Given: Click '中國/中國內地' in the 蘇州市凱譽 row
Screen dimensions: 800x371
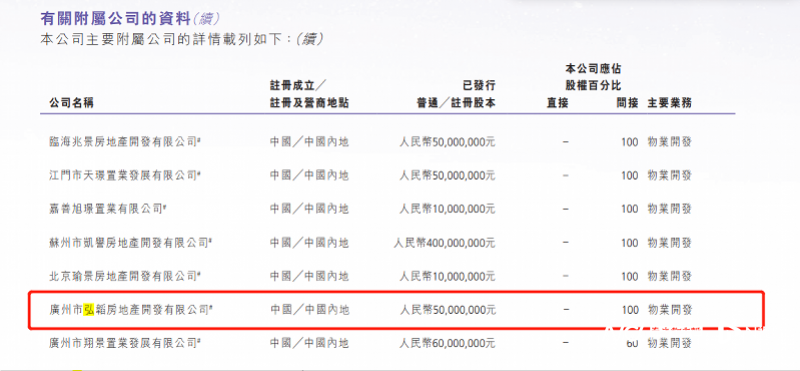Looking at the screenshot, I should (x=309, y=242).
